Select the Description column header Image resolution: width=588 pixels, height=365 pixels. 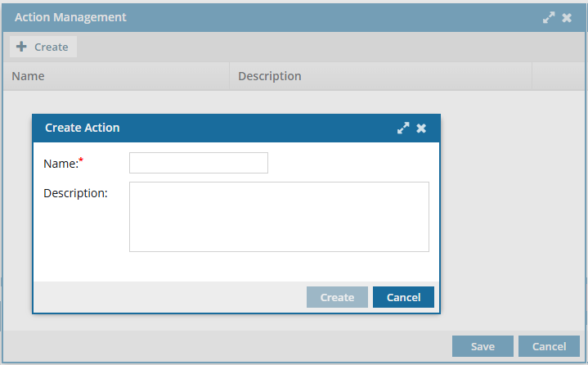[x=270, y=76]
